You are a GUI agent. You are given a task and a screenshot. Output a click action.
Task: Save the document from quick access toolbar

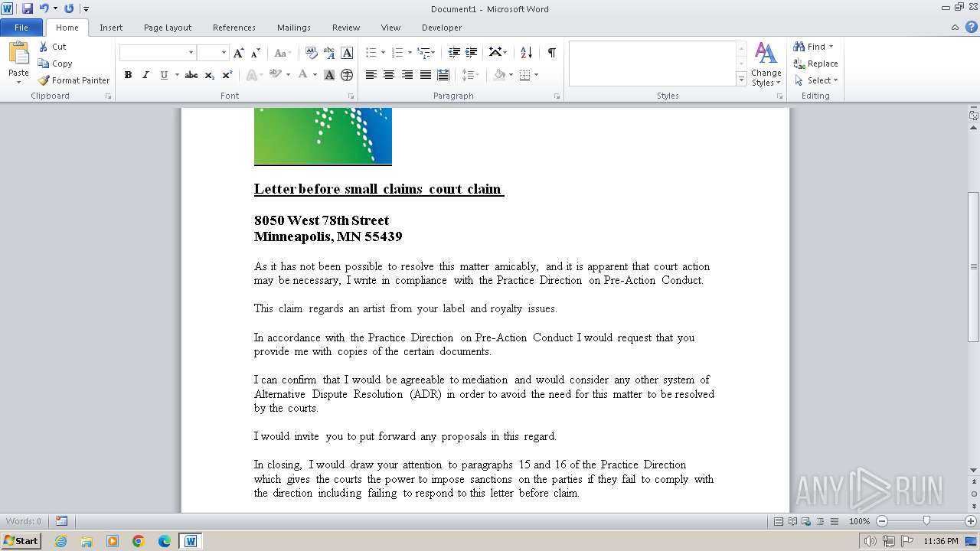[x=28, y=8]
